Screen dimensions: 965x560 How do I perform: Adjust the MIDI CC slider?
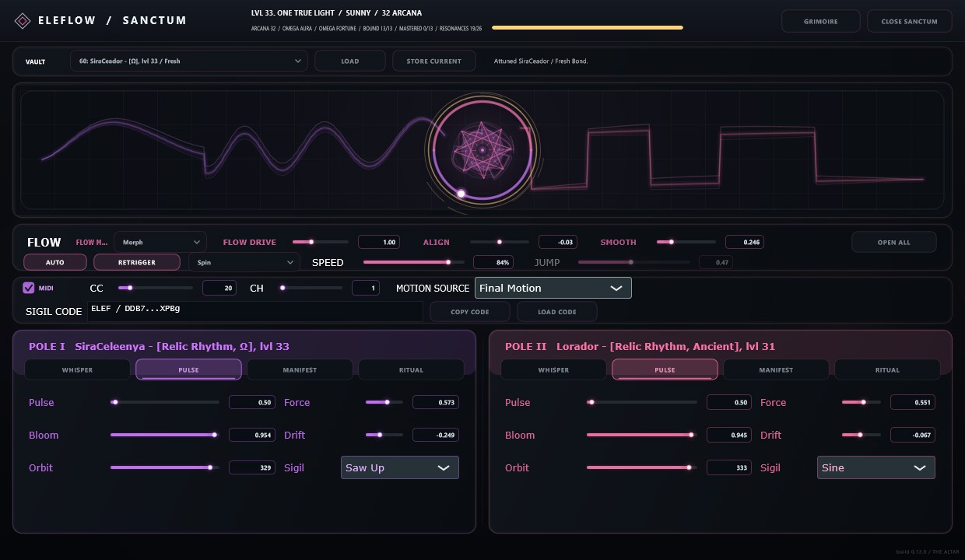pyautogui.click(x=156, y=288)
